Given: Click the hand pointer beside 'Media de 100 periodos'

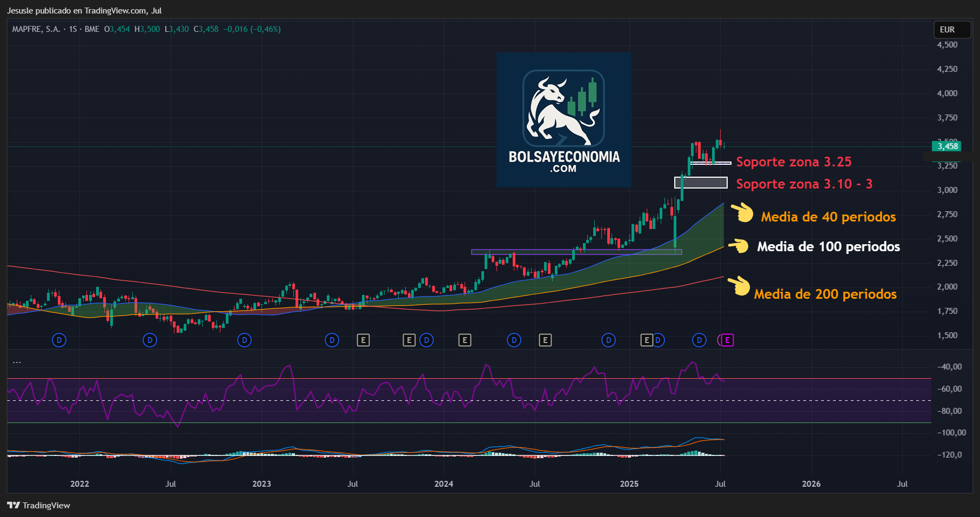Looking at the screenshot, I should tap(739, 246).
